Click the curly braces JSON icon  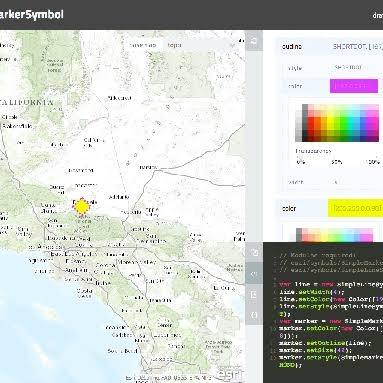click(x=254, y=315)
